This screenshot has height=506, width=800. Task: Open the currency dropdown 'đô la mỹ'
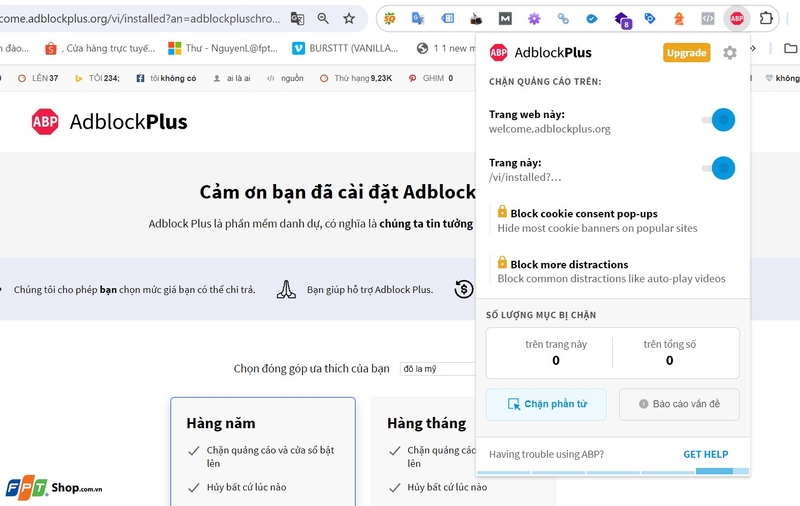(438, 369)
